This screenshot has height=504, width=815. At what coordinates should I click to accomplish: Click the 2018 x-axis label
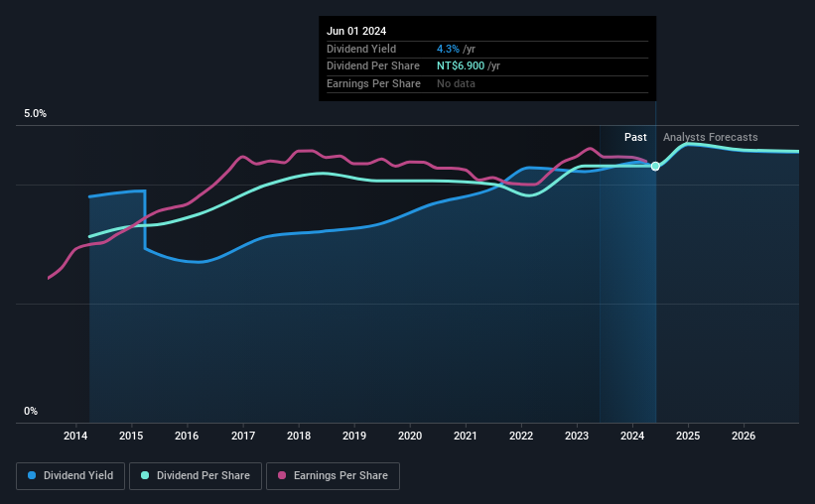click(x=299, y=436)
